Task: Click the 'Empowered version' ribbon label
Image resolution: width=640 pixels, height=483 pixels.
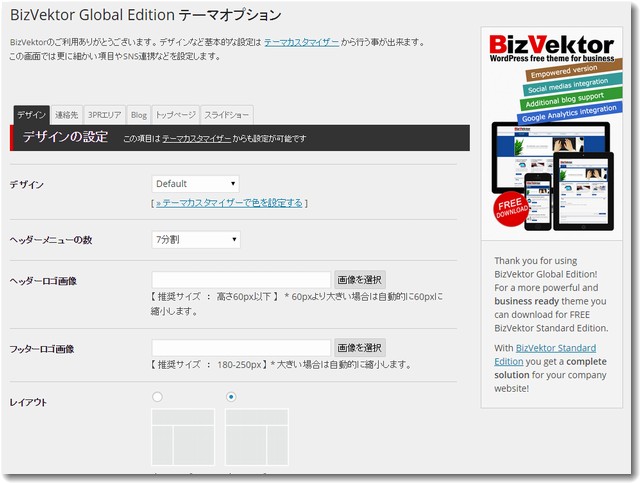Action: point(573,69)
